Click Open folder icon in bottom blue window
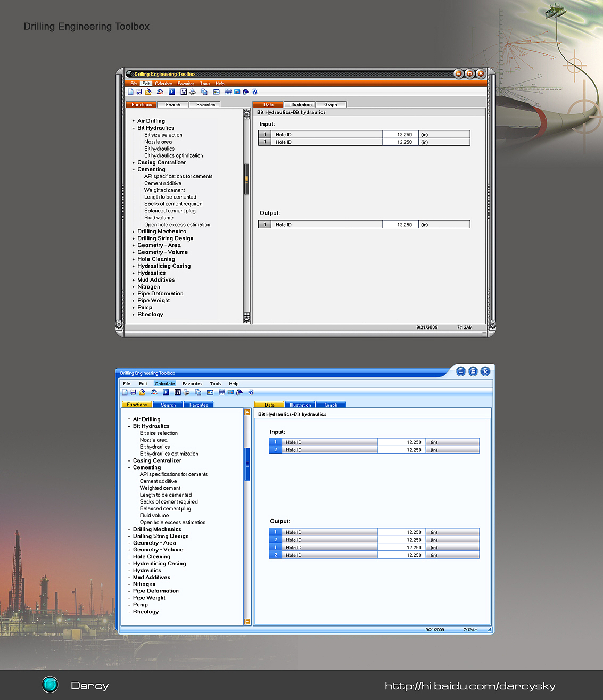This screenshot has height=700, width=603. 142,392
